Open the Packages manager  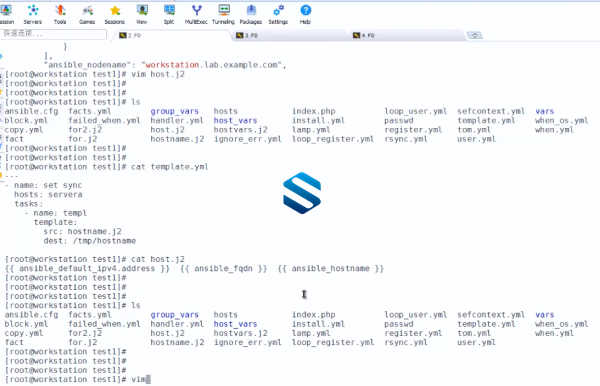coord(251,14)
